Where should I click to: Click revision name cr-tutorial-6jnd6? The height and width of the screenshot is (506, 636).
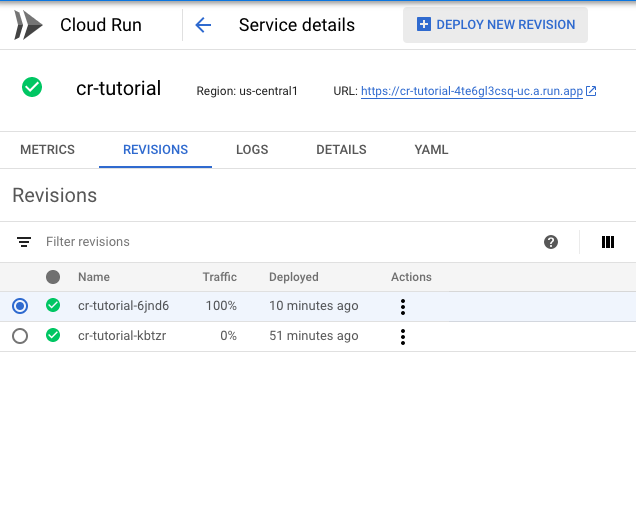click(x=123, y=306)
